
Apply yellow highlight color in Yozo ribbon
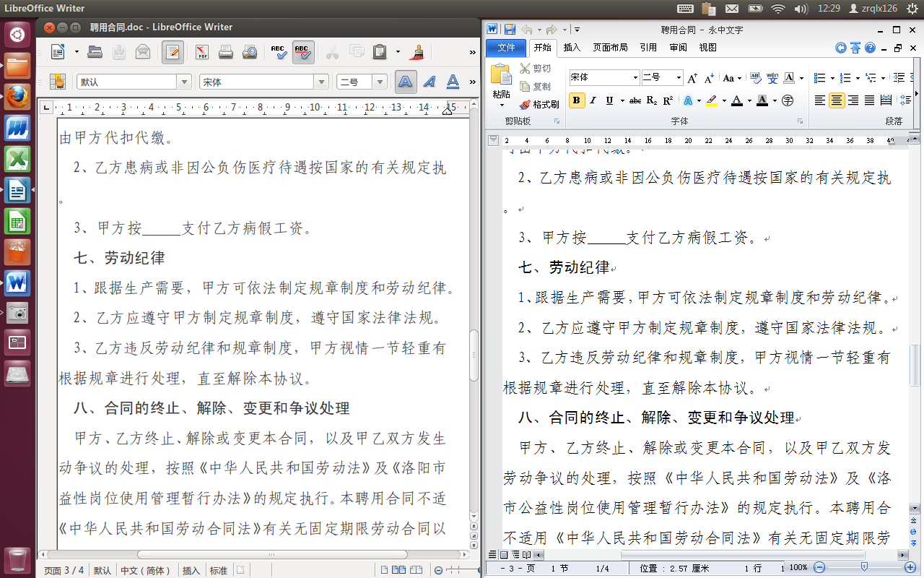point(711,100)
